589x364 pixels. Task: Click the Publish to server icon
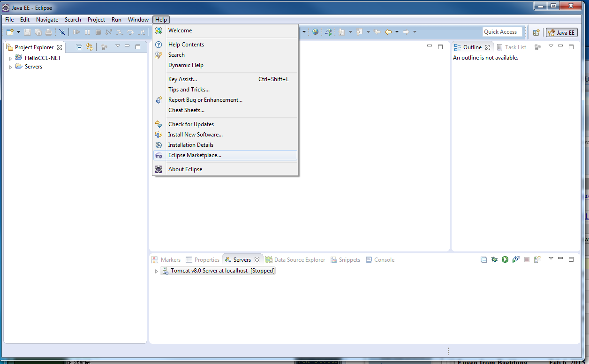click(x=537, y=259)
